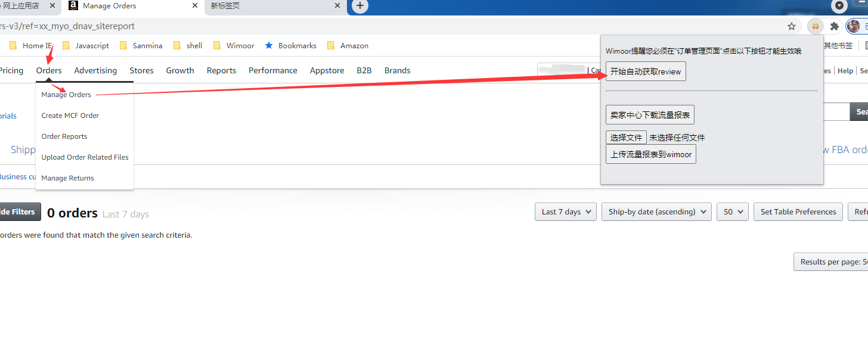Viewport: 868px width, 352px height.
Task: Open the Performance navigation menu
Action: pyautogui.click(x=273, y=70)
